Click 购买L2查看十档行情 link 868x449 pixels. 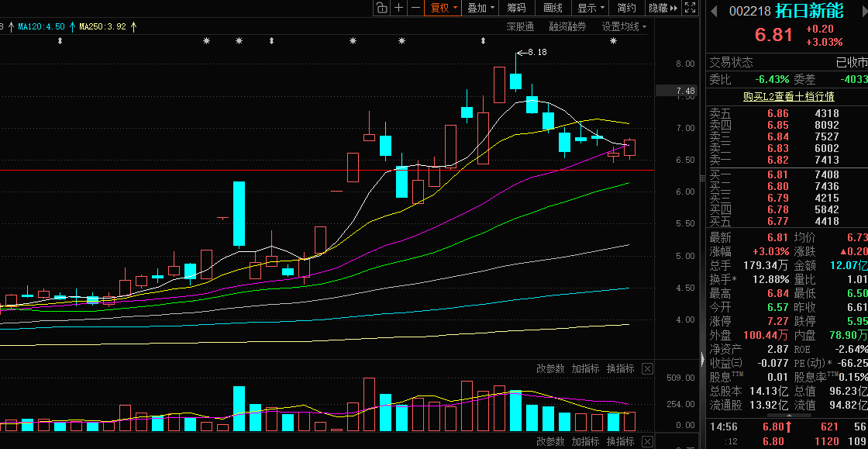[x=789, y=97]
